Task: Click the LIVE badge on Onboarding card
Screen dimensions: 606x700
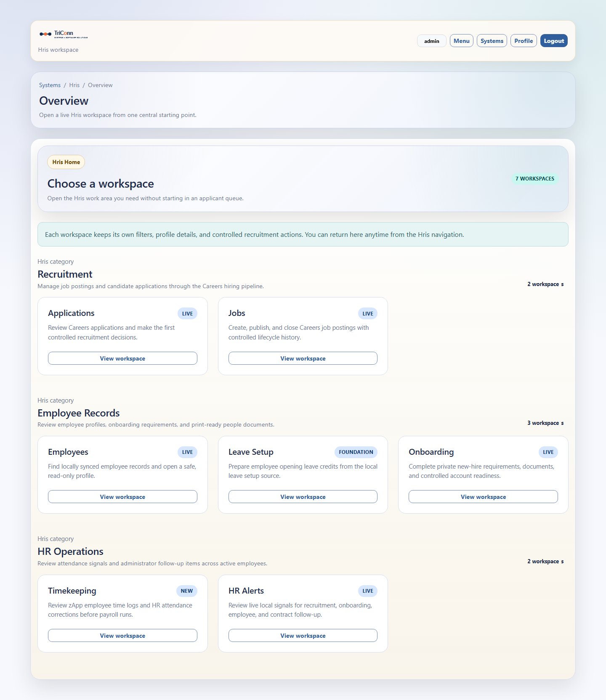Action: (x=548, y=452)
